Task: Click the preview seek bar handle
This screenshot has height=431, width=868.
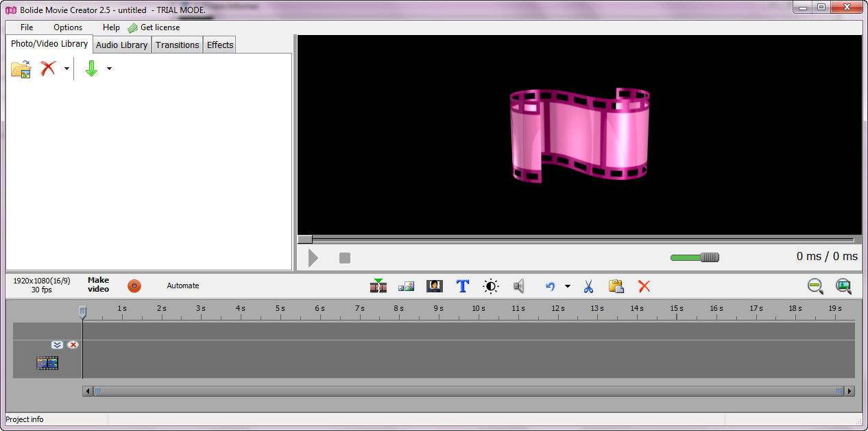Action: click(305, 240)
